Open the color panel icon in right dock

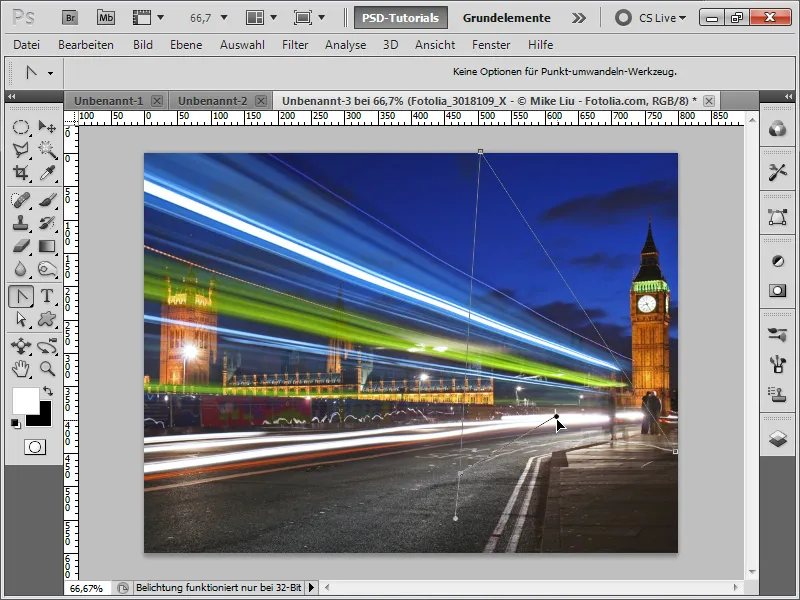(x=778, y=129)
